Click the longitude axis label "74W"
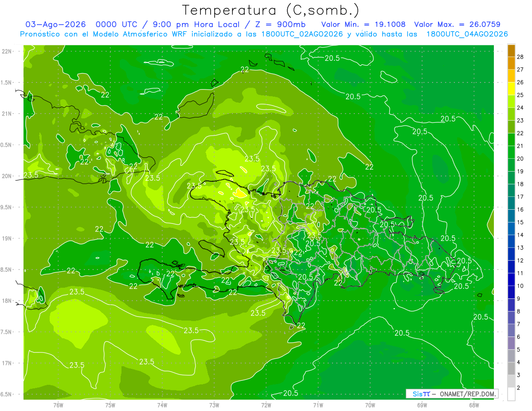The height and width of the screenshot is (411, 532). [162, 405]
